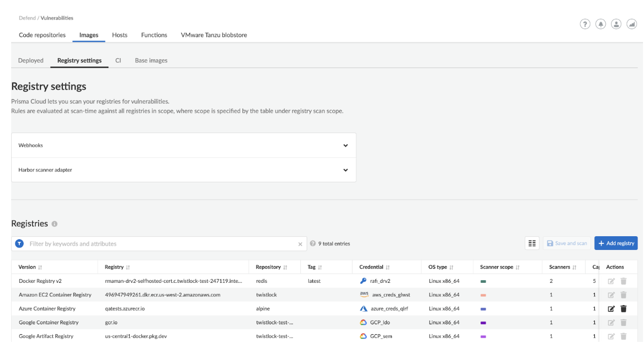
Task: Click the Azure icon beside azure_creds_qlrf
Action: (x=364, y=309)
